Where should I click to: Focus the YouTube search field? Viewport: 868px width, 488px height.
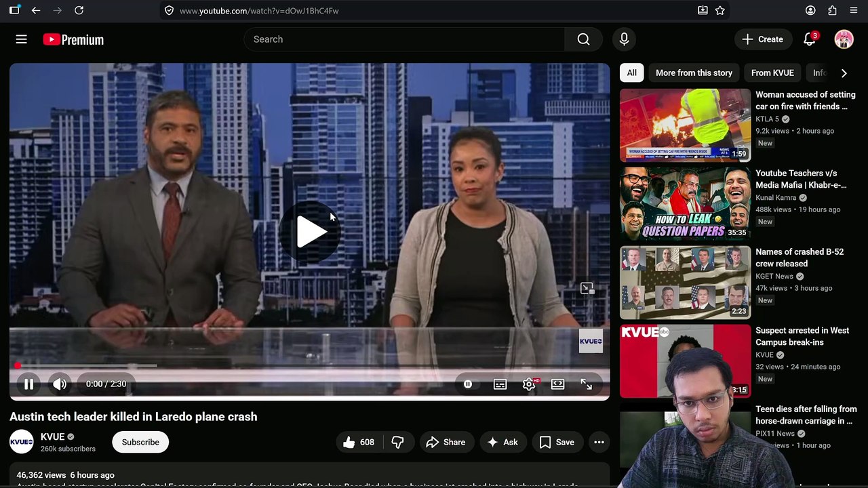(x=404, y=39)
